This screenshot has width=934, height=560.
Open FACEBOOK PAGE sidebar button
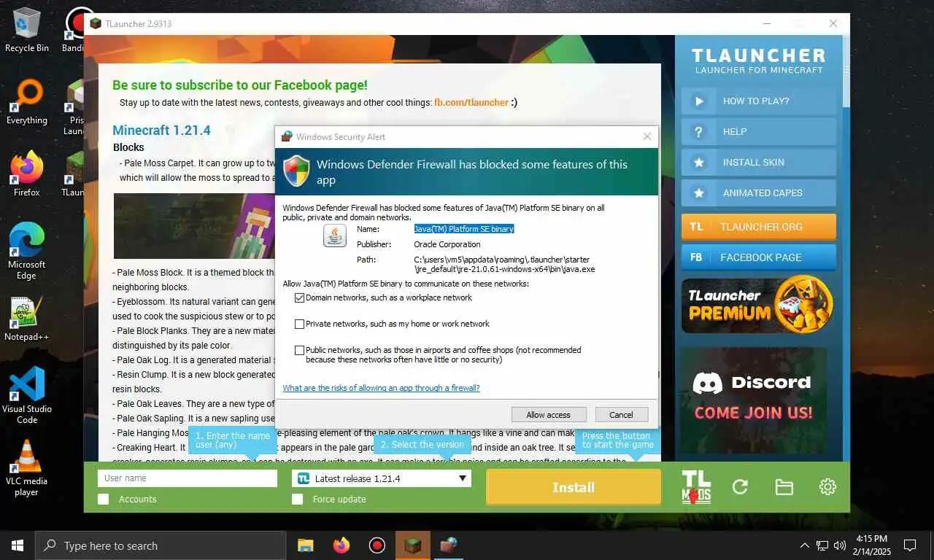click(759, 257)
